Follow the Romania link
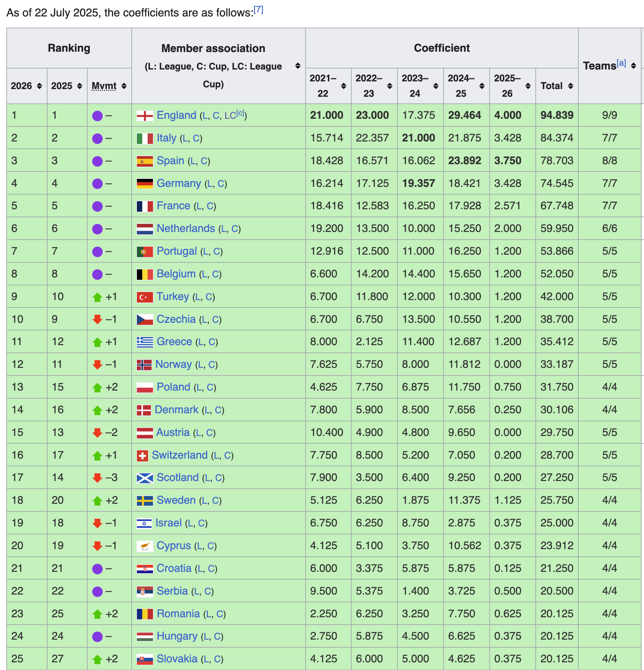The width and height of the screenshot is (644, 670). [178, 614]
